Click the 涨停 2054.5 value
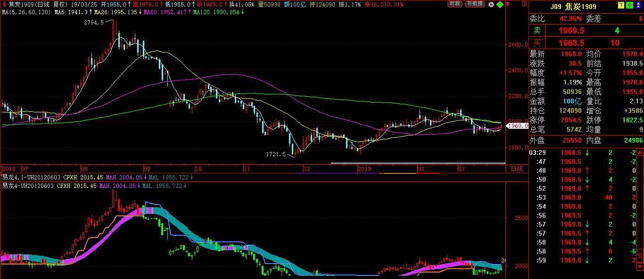The height and width of the screenshot is (279, 644). point(571,120)
